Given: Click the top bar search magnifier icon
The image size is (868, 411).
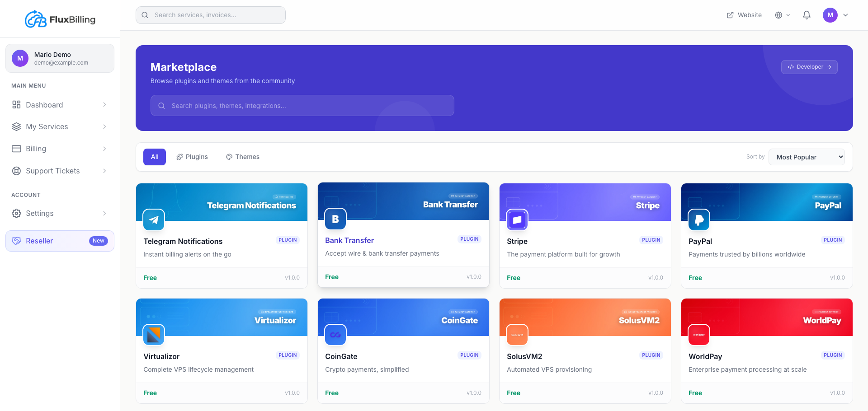Looking at the screenshot, I should point(145,15).
